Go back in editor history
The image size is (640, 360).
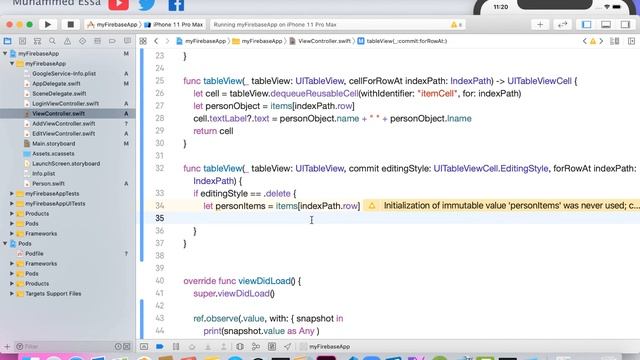point(156,41)
